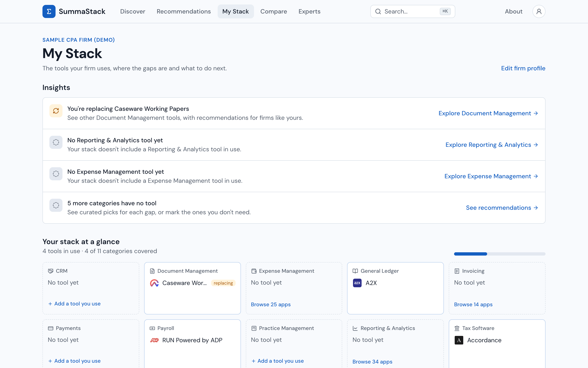Click Edit firm profile link
Viewport: 588px width, 368px height.
(523, 68)
